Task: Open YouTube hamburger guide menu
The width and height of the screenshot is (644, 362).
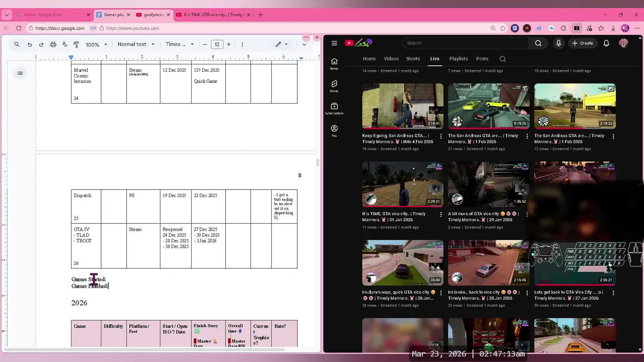Action: (x=334, y=43)
